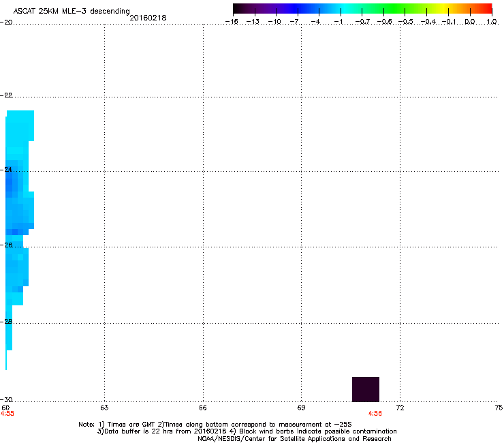Screen dimensions: 504x443
Task: Click the dark purple data square
Action: tap(366, 389)
